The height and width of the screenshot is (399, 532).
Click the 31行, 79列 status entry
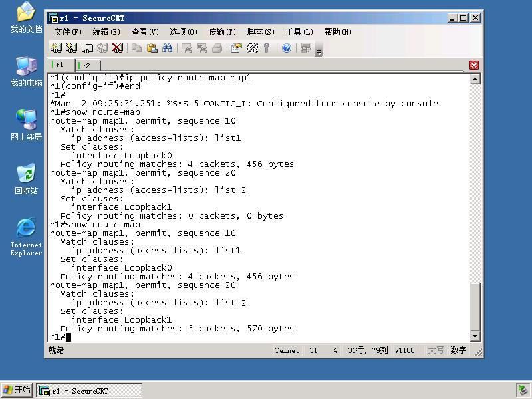pos(368,350)
